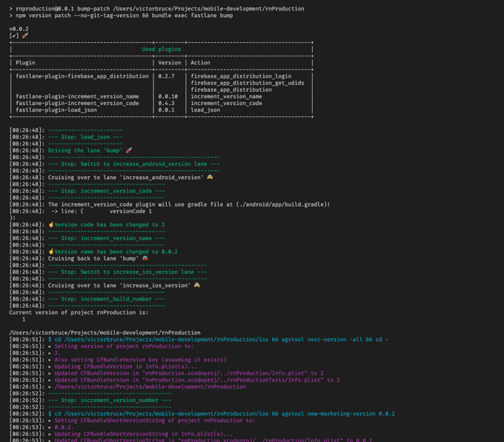The width and height of the screenshot is (504, 442).
Task: Click the pointing-hand emoji before 'Version name has been changed'
Action: 51,252
